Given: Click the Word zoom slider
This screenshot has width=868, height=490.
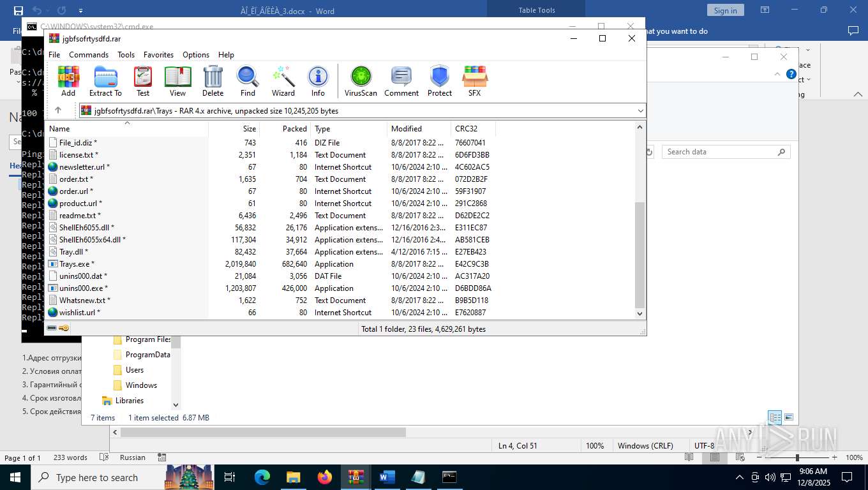Looking at the screenshot, I should point(797,457).
